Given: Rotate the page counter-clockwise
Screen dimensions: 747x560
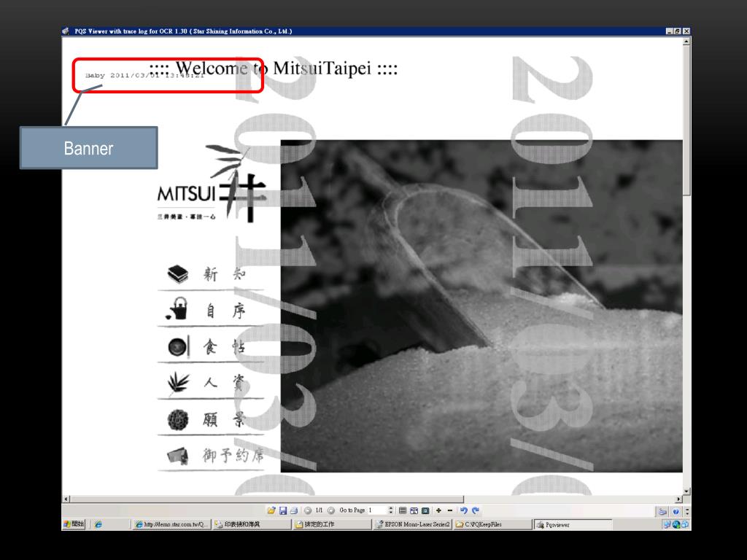Looking at the screenshot, I should click(x=463, y=510).
